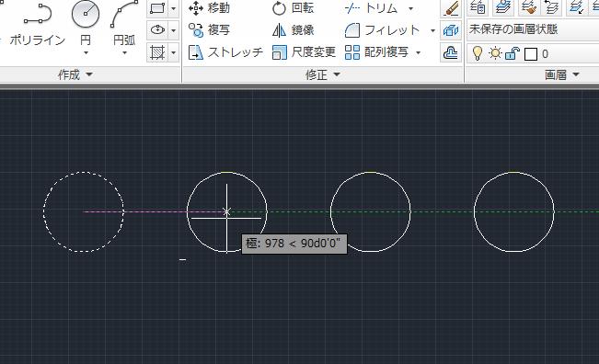Open the rectangle tool dropdown arrow
The height and width of the screenshot is (364, 599).
pos(173,8)
